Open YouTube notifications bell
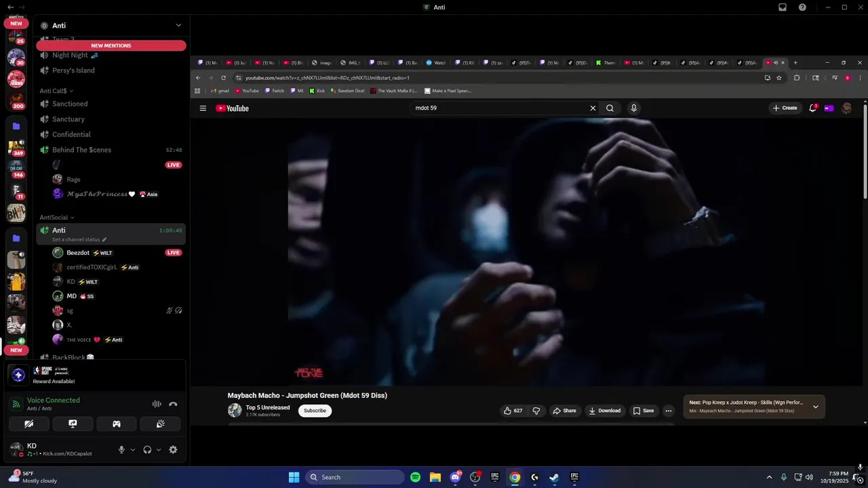Image resolution: width=868 pixels, height=488 pixels. [x=812, y=108]
